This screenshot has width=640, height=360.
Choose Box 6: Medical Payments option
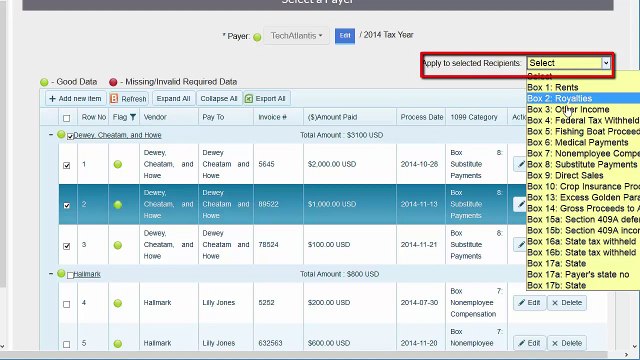click(x=583, y=142)
